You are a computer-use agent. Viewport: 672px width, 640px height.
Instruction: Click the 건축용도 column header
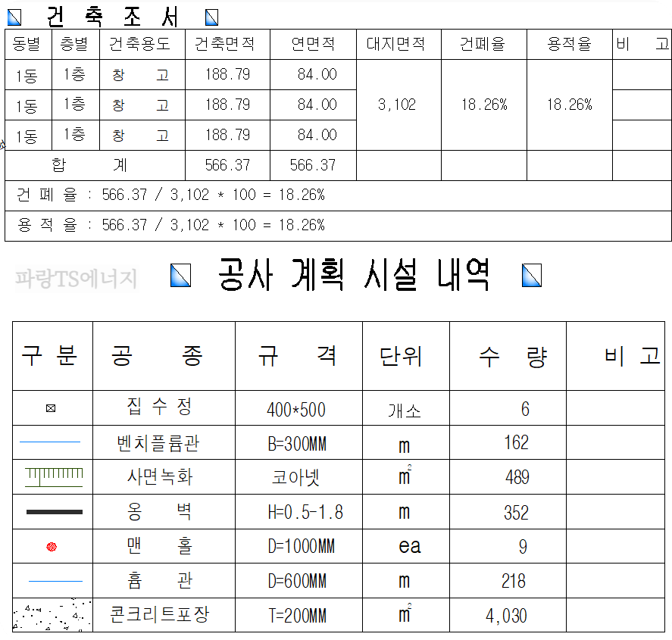tap(139, 44)
